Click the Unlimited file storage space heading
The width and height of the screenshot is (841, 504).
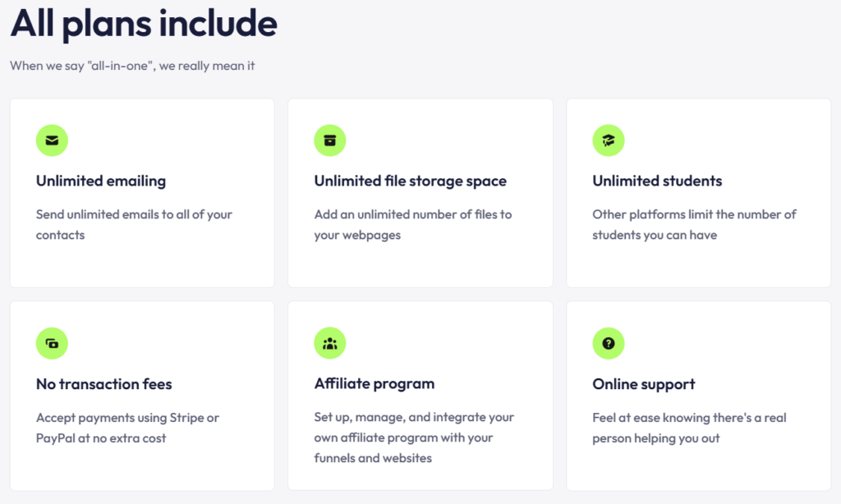(x=410, y=181)
